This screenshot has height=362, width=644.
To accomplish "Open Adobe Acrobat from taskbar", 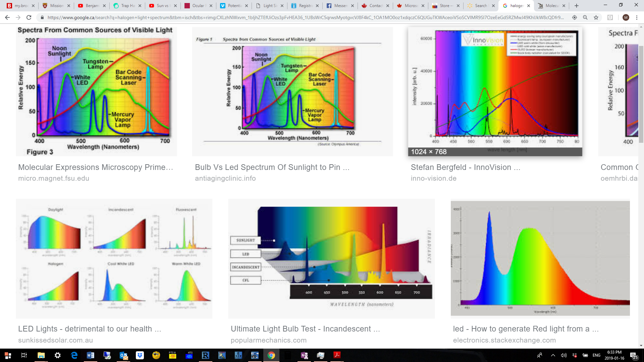I will pyautogui.click(x=337, y=355).
